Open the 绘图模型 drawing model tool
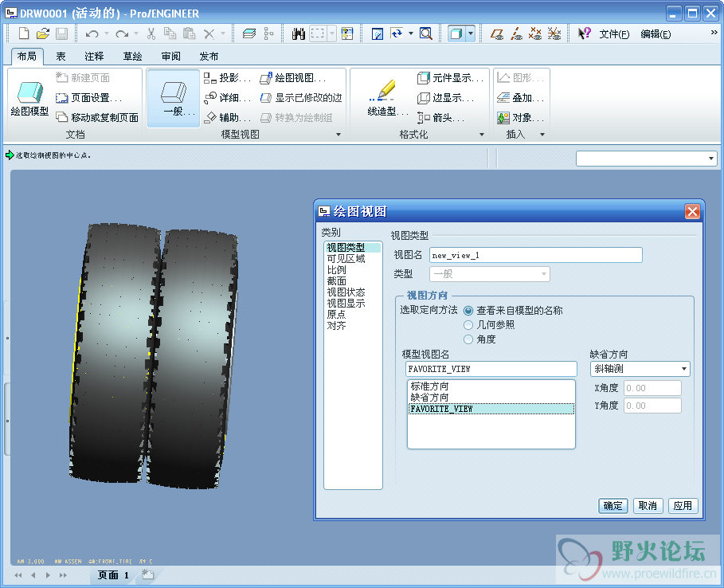Viewport: 724px width, 588px height. (29, 98)
